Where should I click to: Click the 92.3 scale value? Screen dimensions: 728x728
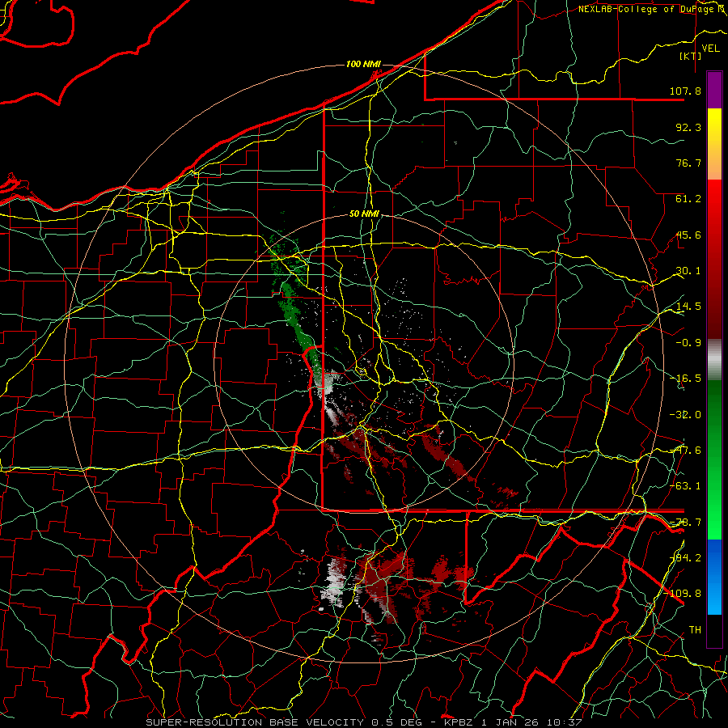pos(688,127)
